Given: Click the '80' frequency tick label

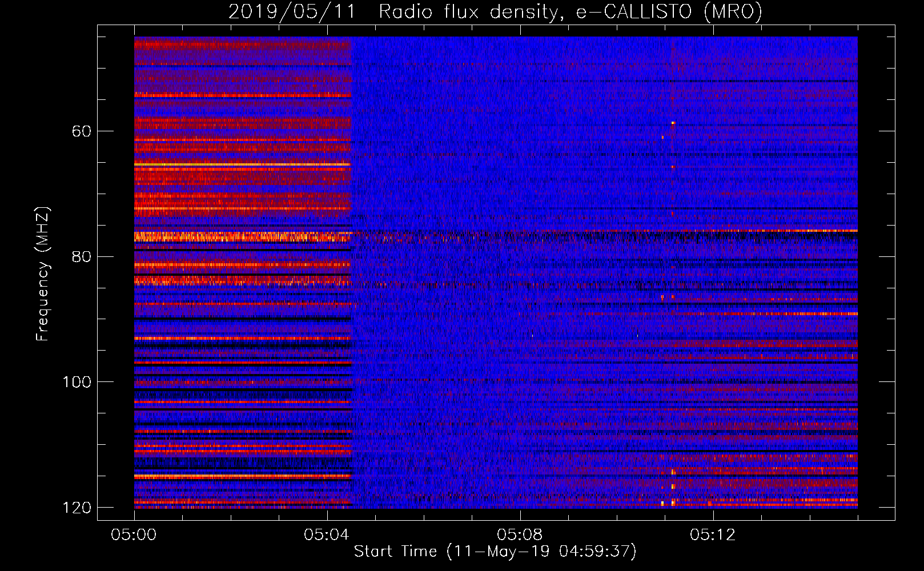Looking at the screenshot, I should (x=82, y=256).
